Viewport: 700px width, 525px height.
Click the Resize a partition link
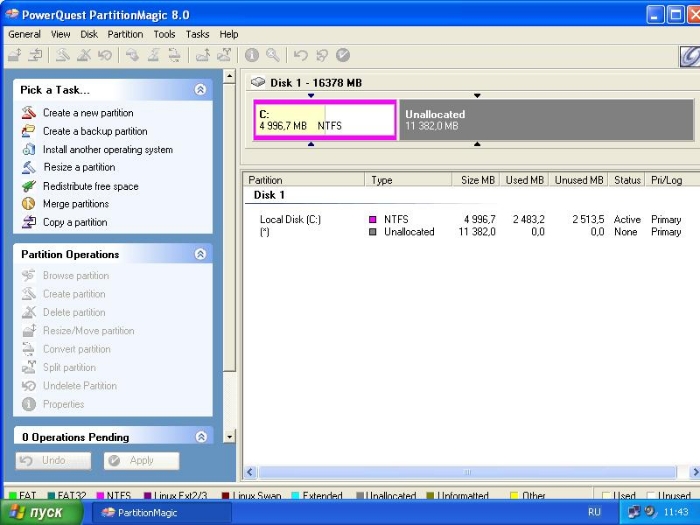tap(79, 168)
